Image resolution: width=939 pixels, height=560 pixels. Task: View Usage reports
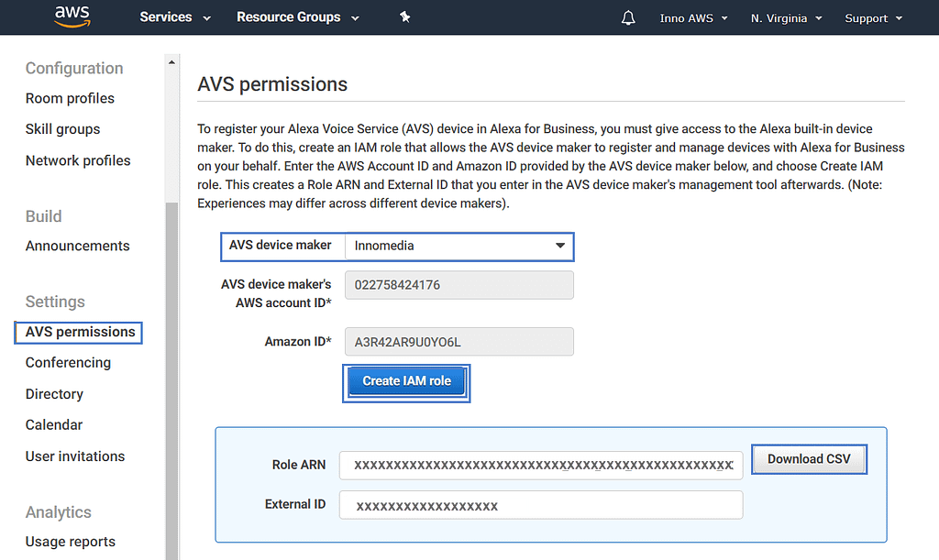[x=70, y=542]
